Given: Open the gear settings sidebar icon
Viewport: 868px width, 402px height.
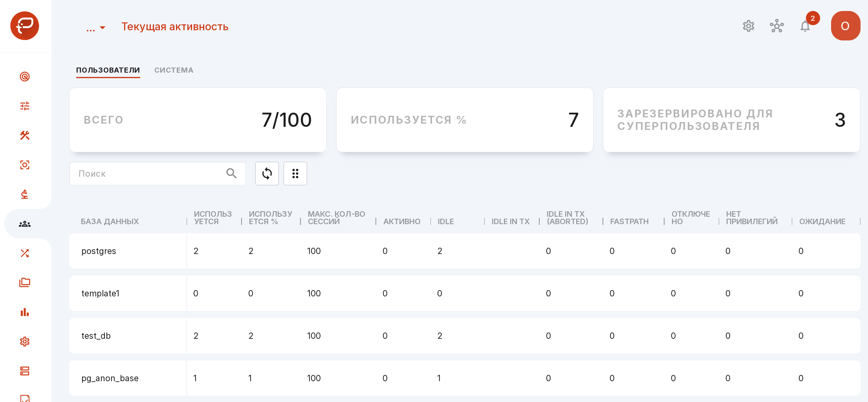Looking at the screenshot, I should [x=25, y=342].
